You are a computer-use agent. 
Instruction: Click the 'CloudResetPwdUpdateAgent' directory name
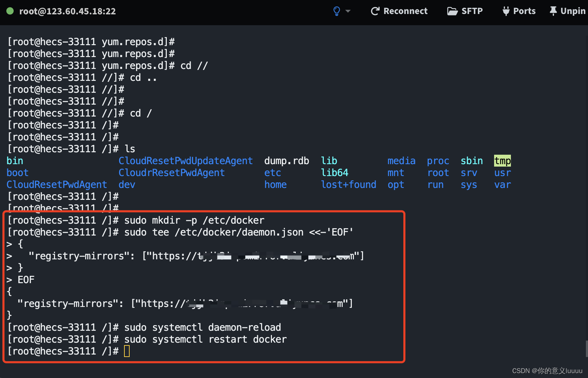click(x=186, y=161)
